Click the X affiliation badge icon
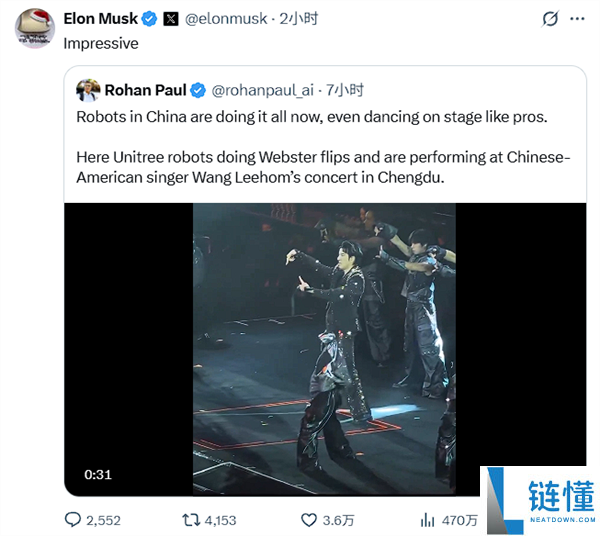Image resolution: width=600 pixels, height=536 pixels. coord(171,19)
